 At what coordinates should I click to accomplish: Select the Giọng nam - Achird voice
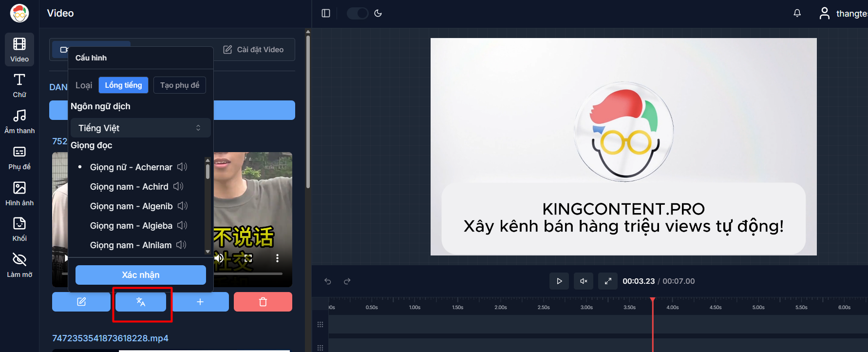point(129,187)
